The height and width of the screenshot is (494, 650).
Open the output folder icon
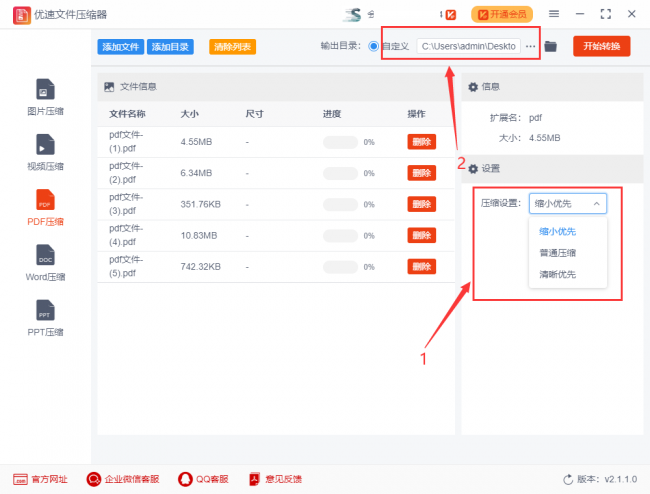(550, 46)
